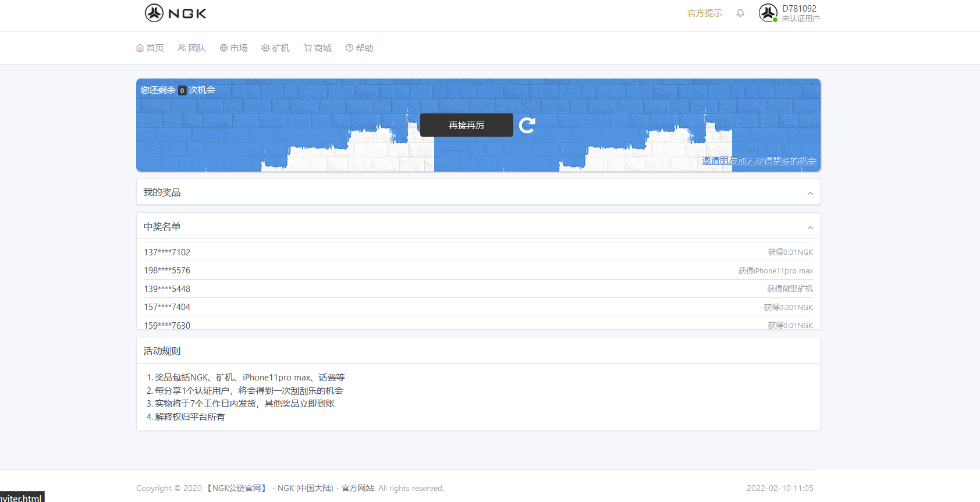Open the 官方提示 link
Screen dimensions: 980x502
(x=704, y=13)
